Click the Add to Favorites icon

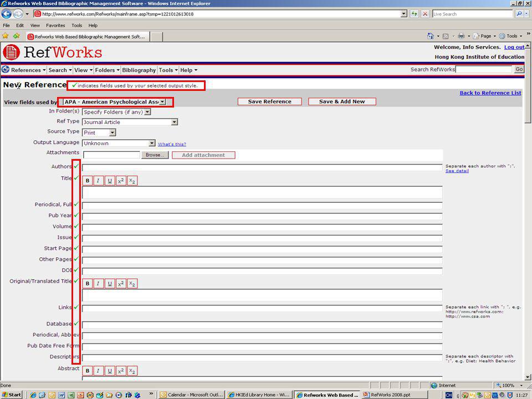click(x=16, y=36)
